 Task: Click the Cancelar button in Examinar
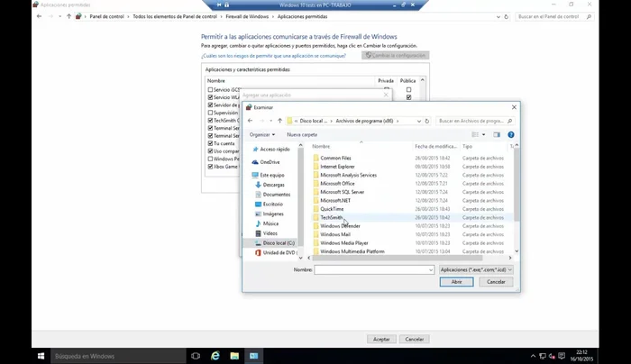(496, 282)
